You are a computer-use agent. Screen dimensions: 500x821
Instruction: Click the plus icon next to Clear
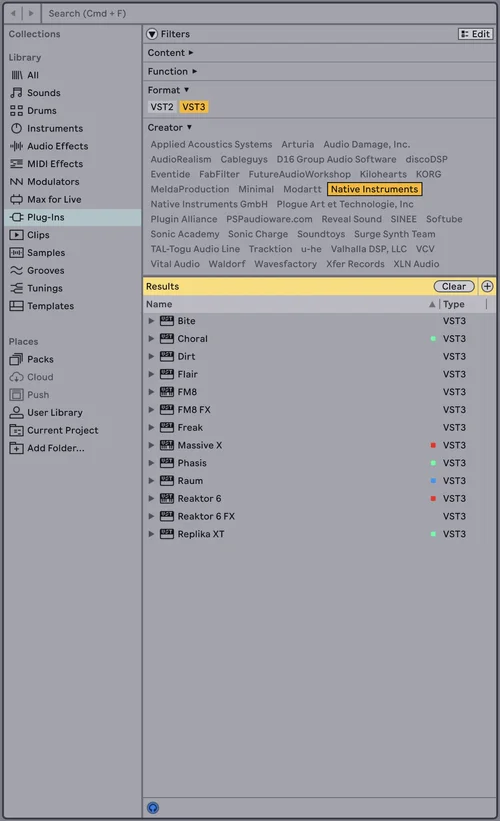487,286
